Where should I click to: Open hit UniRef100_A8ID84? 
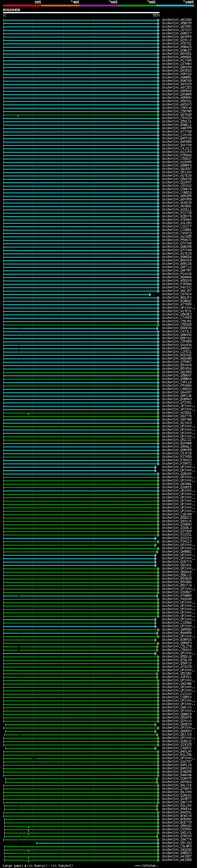(177, 20)
